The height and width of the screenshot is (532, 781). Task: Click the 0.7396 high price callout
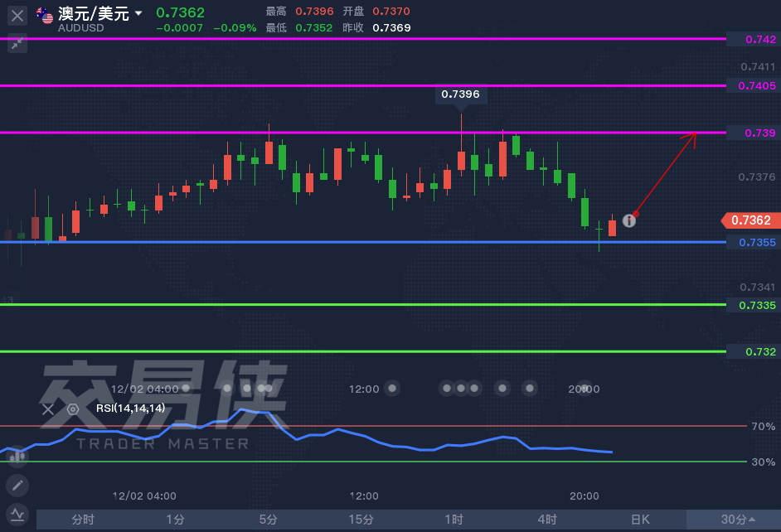point(461,94)
